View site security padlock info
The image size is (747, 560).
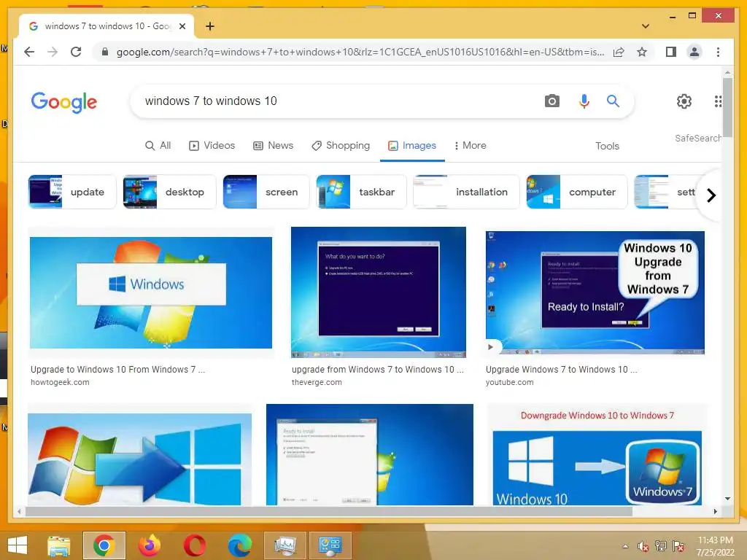(105, 52)
